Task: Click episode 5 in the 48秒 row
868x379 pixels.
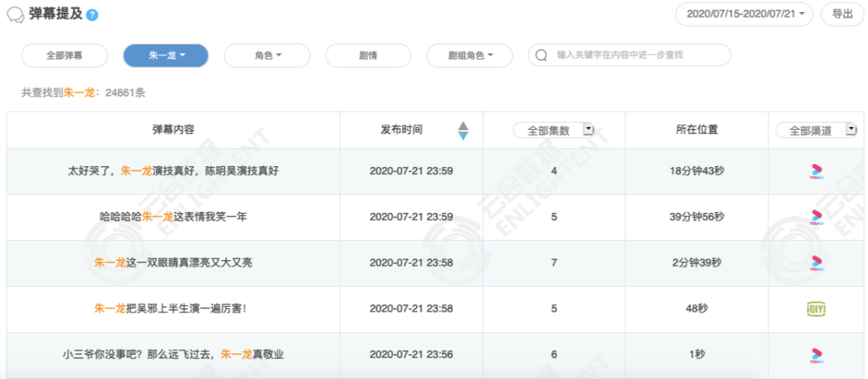Action: 554,308
